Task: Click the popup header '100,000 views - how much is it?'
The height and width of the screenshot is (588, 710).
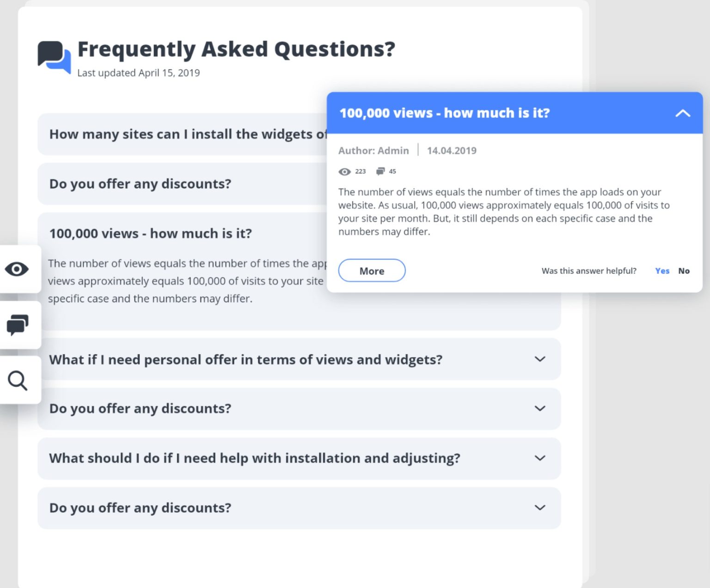Action: click(444, 113)
